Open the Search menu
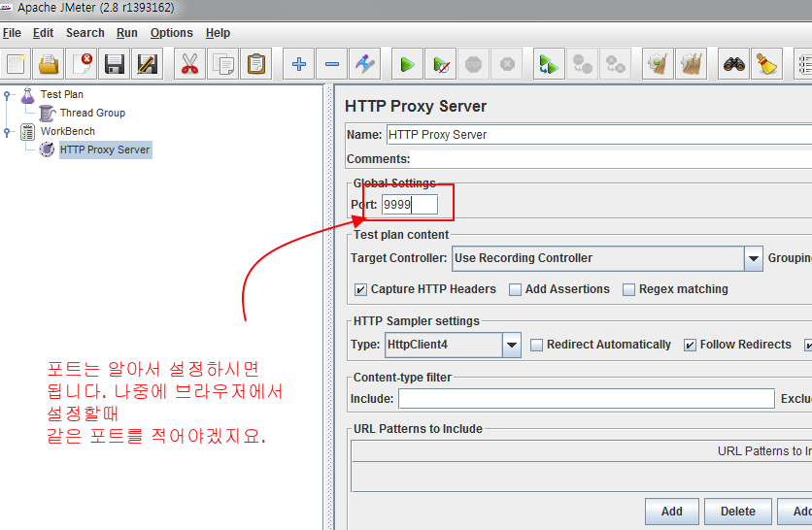The width and height of the screenshot is (812, 530). (x=85, y=33)
